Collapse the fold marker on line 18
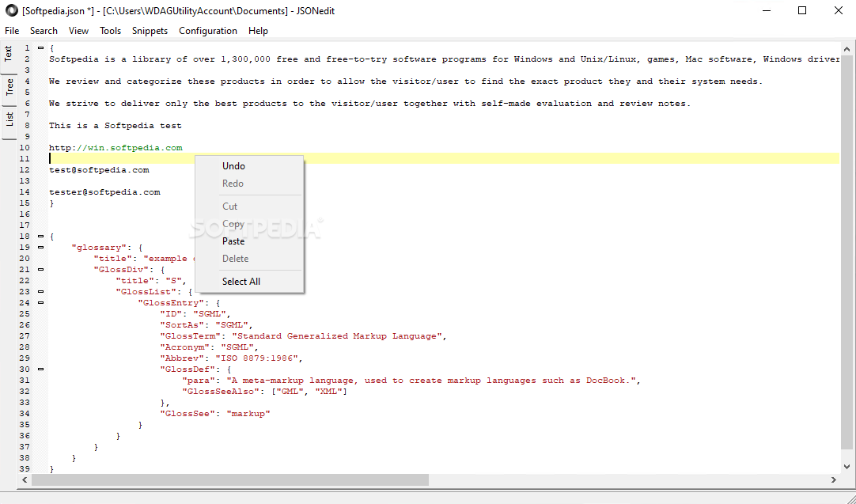This screenshot has height=504, width=856. [40, 237]
